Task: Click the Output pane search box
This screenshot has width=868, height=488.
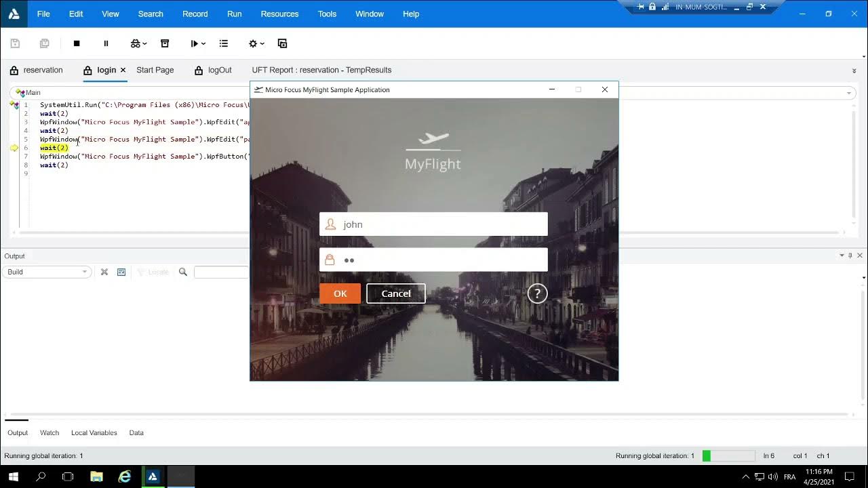Action: (222, 272)
